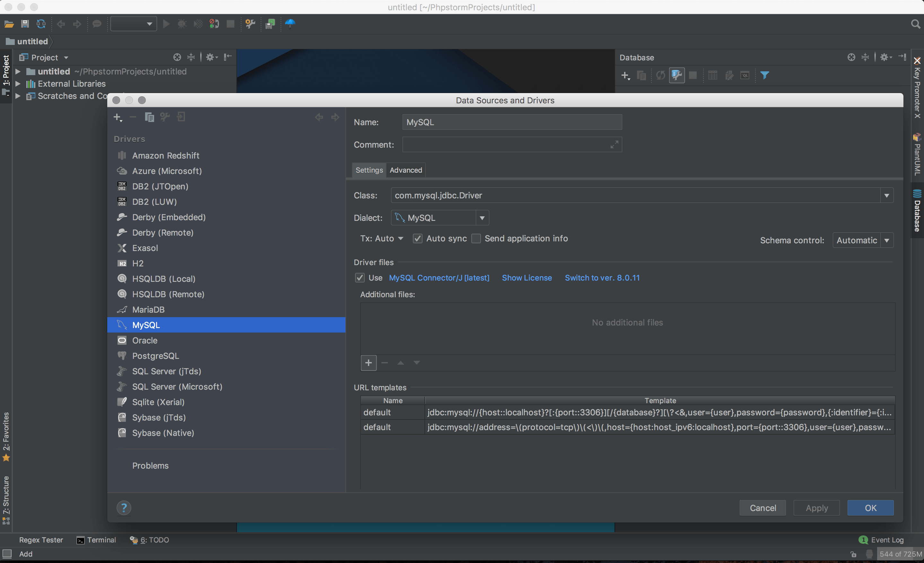Click Switch to ver. 8.0.11 link
The width and height of the screenshot is (924, 563).
click(x=602, y=278)
